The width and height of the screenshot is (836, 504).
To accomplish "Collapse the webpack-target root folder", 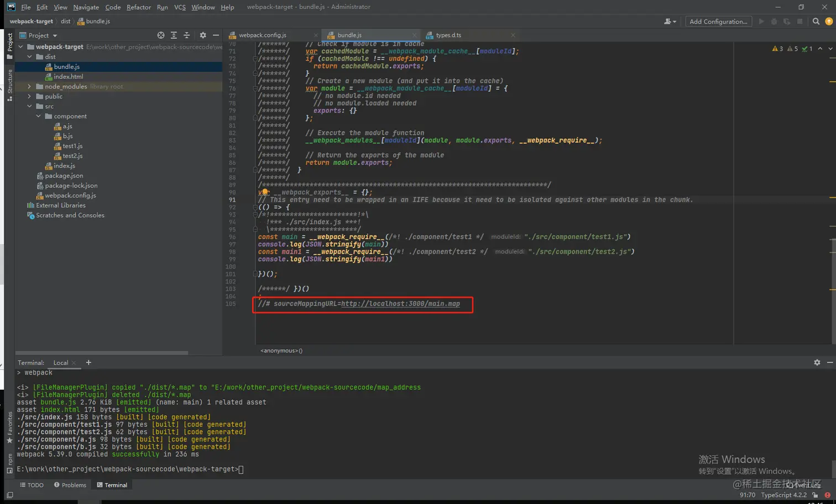I will pos(21,47).
